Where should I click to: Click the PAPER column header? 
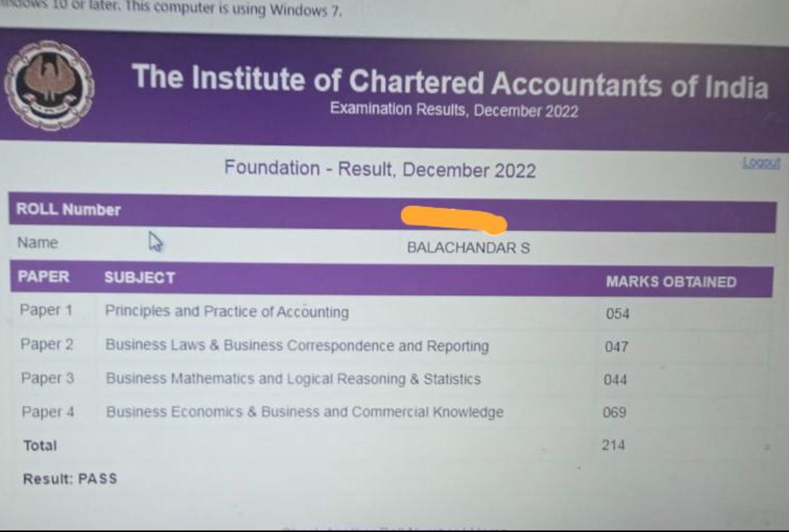point(43,276)
